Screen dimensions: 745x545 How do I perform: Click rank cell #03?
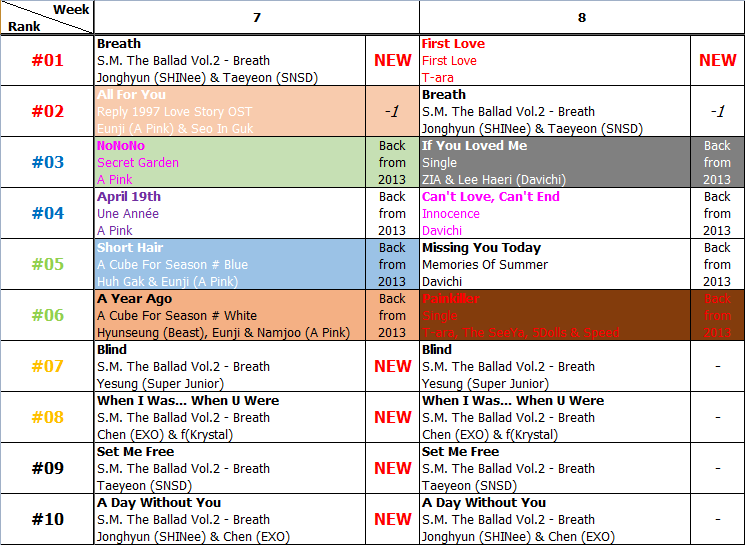[47, 162]
